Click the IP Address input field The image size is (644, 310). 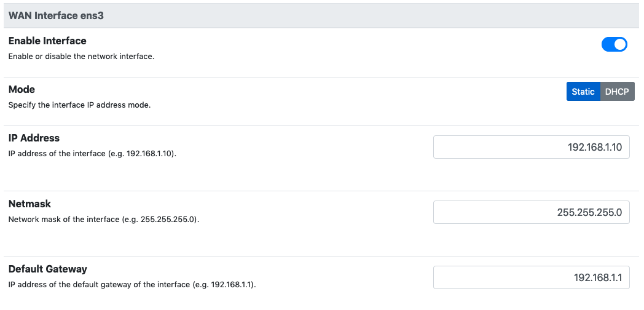tap(531, 147)
